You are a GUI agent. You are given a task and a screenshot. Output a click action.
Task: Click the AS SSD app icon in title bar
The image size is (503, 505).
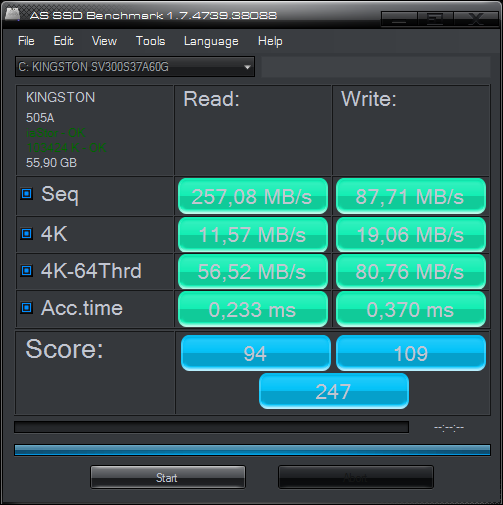[12, 14]
